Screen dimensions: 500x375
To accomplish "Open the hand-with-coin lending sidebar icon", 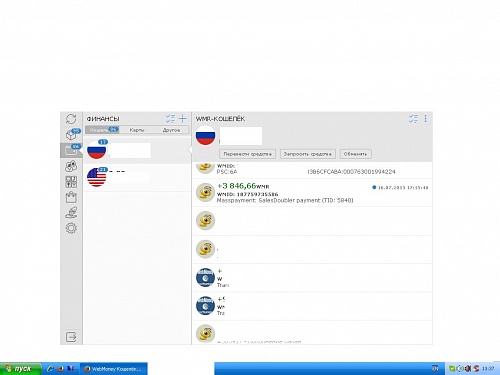I will click(71, 213).
